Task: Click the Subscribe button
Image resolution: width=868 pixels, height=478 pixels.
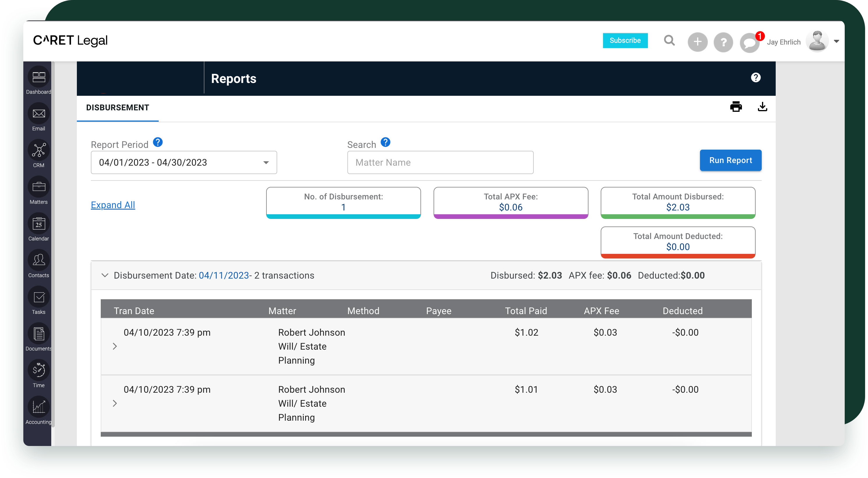Action: point(625,40)
